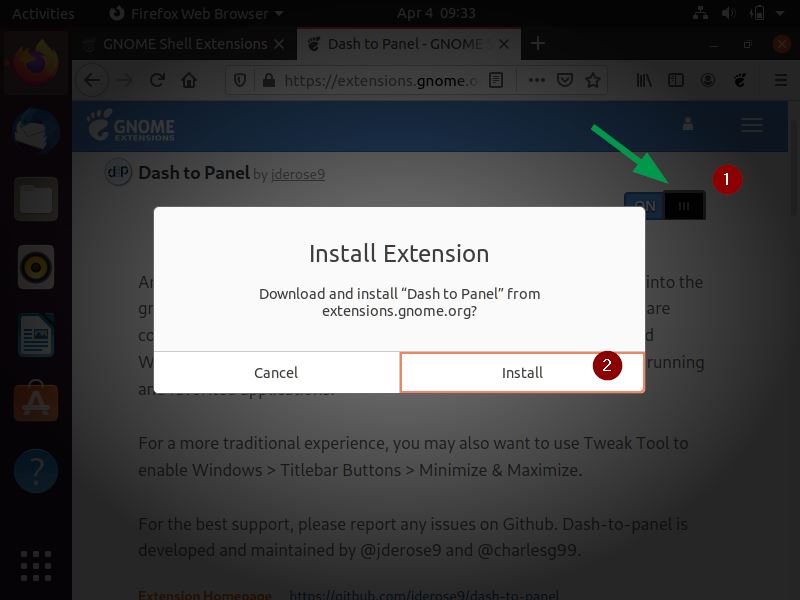Open the jderose9 author link
This screenshot has height=600, width=800.
coord(298,174)
